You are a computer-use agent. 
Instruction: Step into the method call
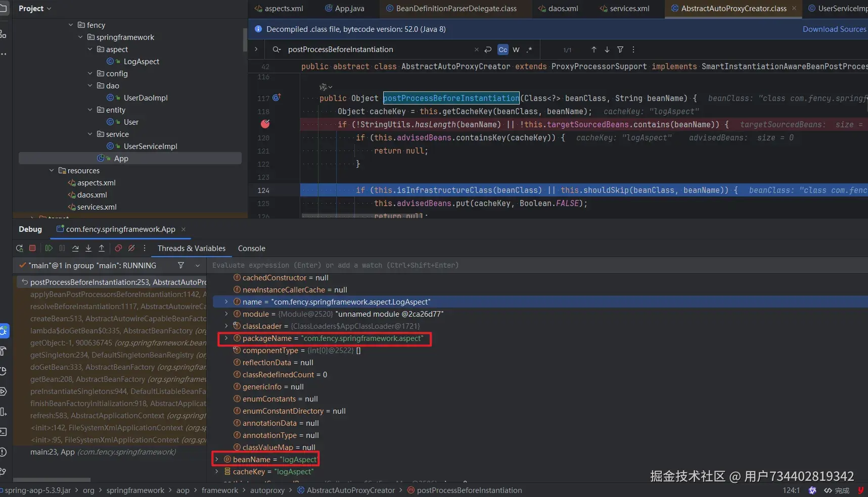tap(88, 248)
